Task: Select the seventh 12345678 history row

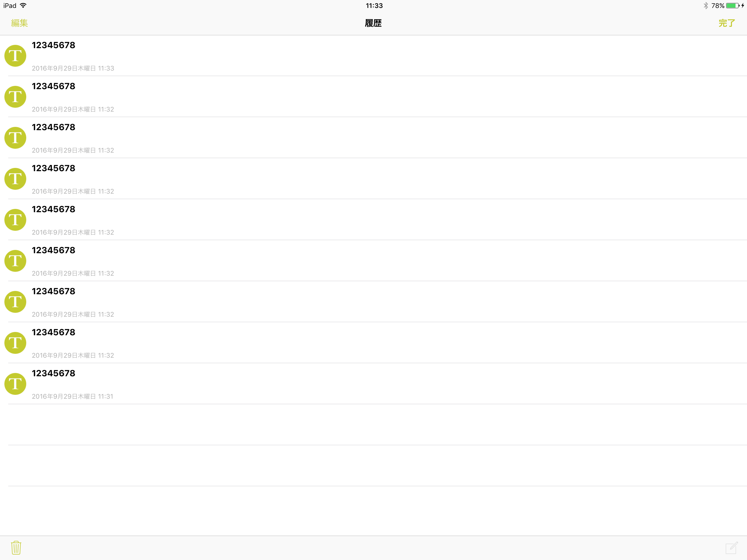Action: (373, 302)
